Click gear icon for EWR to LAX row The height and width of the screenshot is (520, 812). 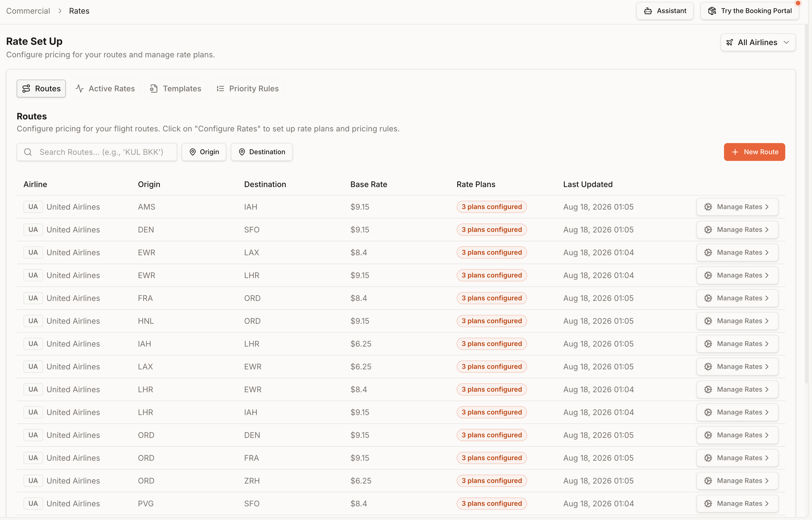708,252
